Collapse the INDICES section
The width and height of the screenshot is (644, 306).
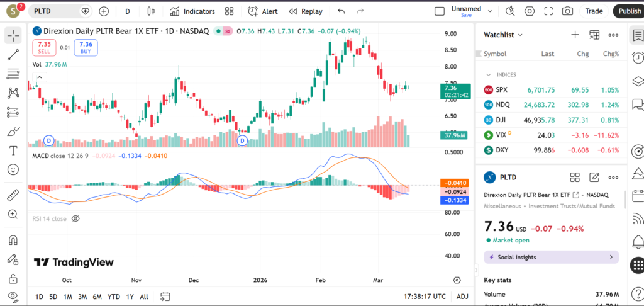click(489, 74)
